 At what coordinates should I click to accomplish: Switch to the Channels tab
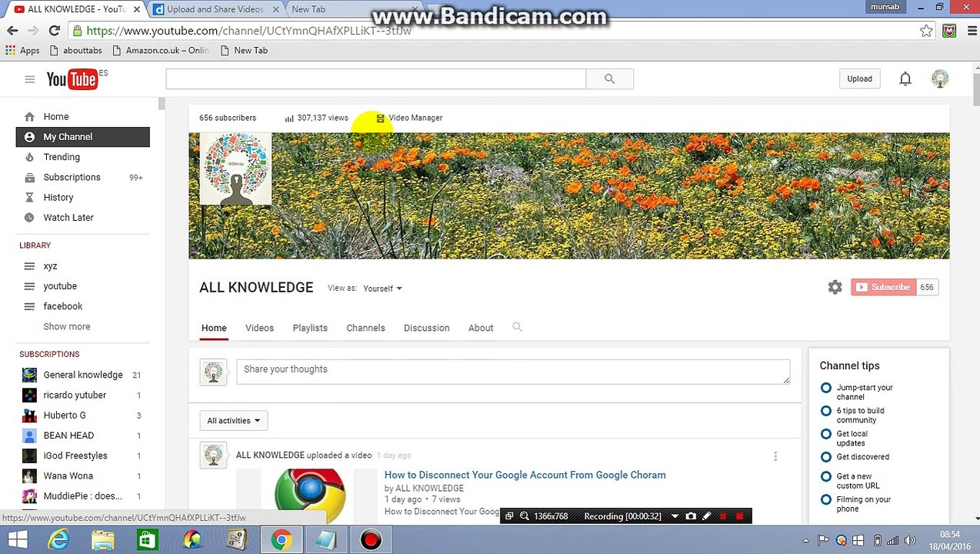coord(365,328)
